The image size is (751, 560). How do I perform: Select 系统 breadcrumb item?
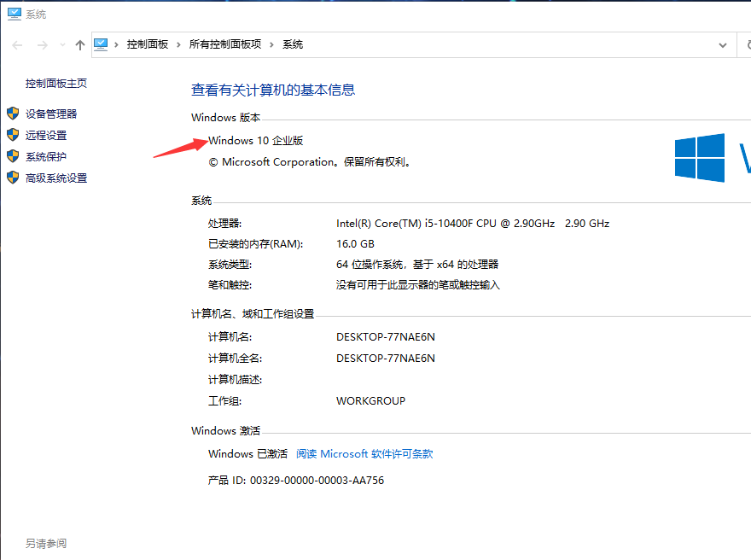293,44
